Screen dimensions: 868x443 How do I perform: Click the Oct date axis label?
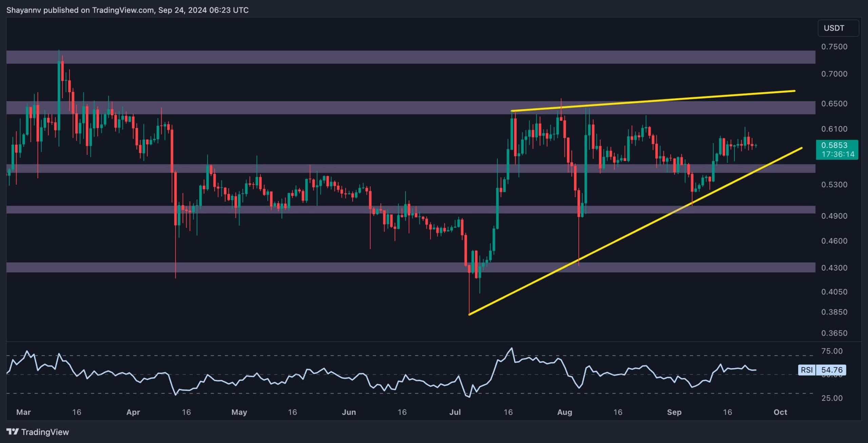tap(780, 412)
